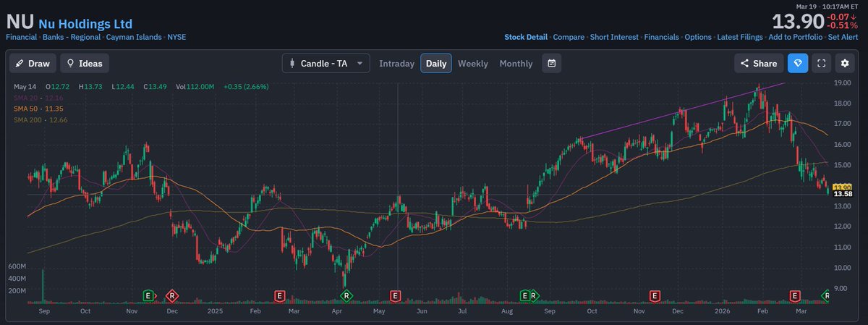Open the Options page link
Image resolution: width=868 pixels, height=325 pixels.
tap(698, 36)
